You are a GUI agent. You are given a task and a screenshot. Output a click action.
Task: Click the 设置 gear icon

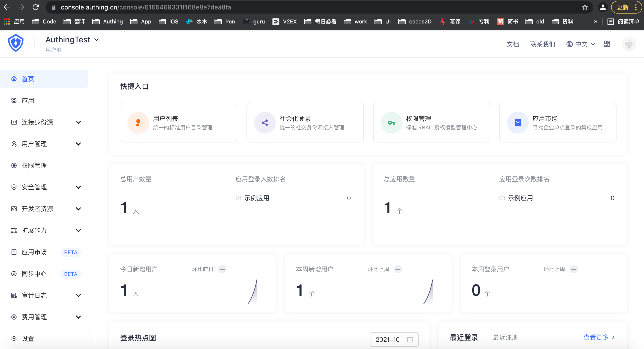coord(14,339)
